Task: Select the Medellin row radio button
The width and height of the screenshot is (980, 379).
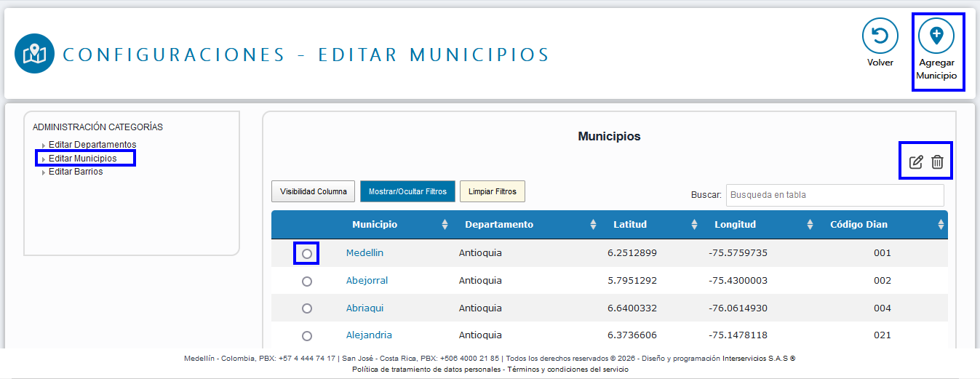Action: pos(307,254)
